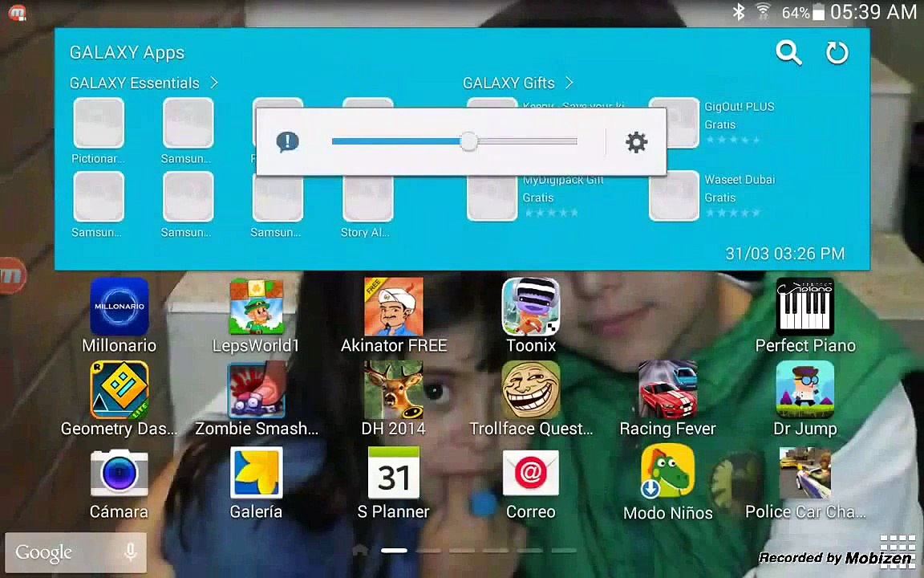Tap the Google voice search microphone

(x=130, y=552)
